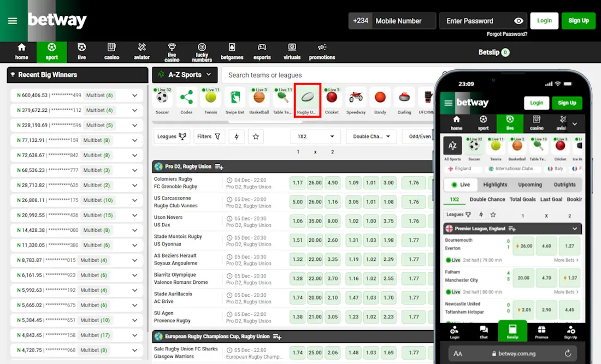Open the Lucky Numbers section
This screenshot has width=601, height=364.
click(202, 52)
